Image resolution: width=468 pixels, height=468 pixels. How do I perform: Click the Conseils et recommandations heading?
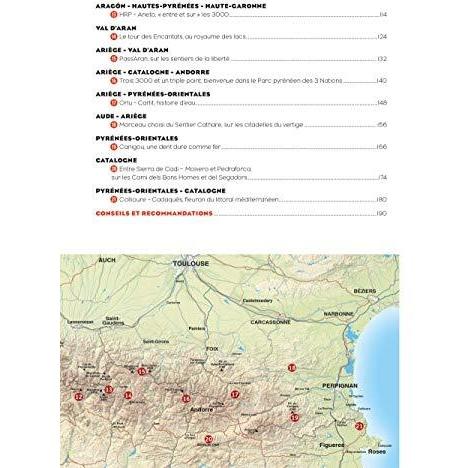click(154, 213)
